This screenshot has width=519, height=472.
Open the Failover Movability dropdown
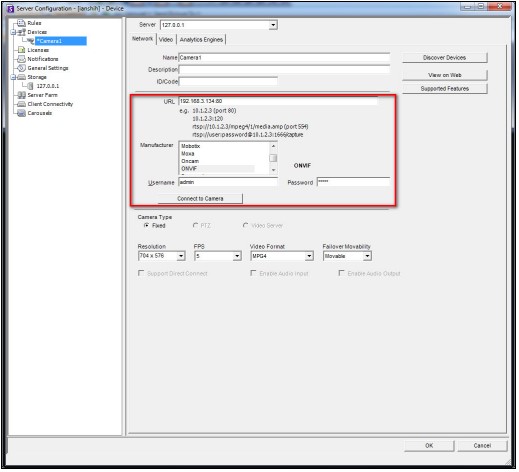click(367, 256)
